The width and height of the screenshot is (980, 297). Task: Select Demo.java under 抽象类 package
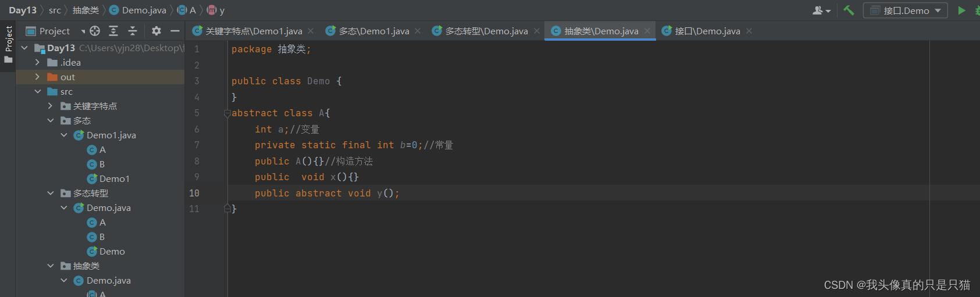coord(102,280)
